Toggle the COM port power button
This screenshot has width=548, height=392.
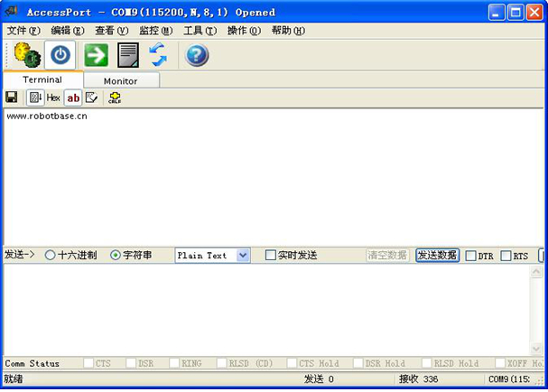coord(60,55)
